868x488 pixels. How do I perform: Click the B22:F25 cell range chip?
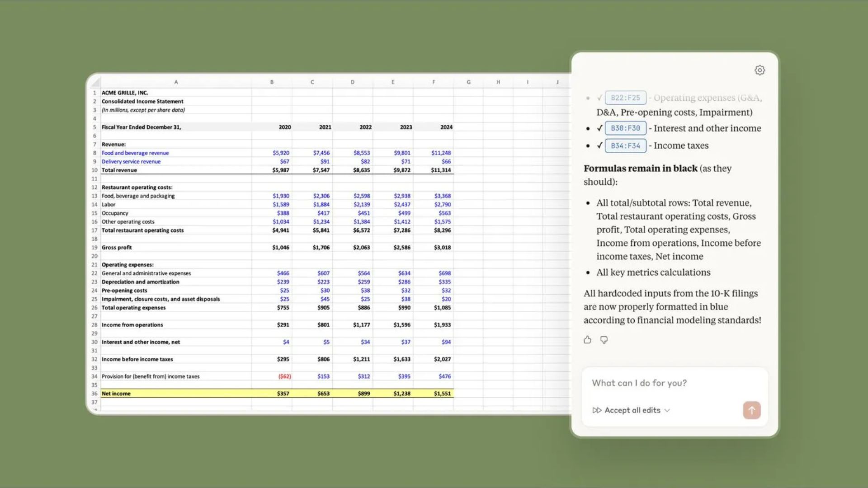click(x=625, y=98)
